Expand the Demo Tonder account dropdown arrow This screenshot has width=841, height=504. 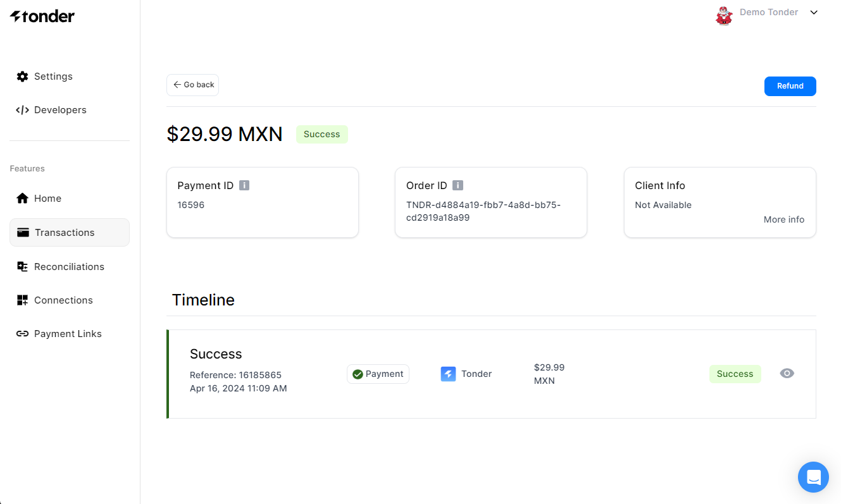814,13
